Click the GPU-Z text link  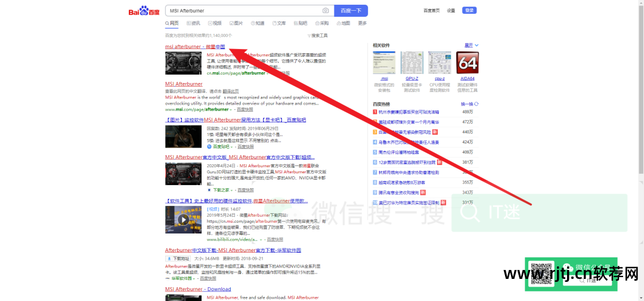click(x=412, y=78)
